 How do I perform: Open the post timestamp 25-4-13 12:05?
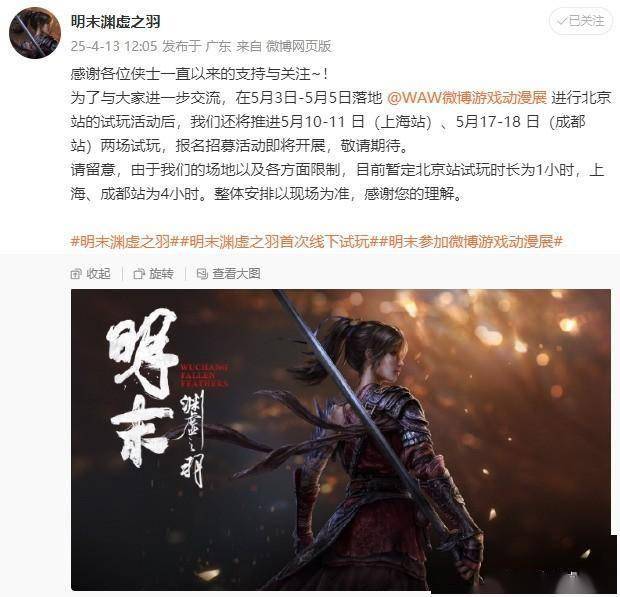[114, 46]
